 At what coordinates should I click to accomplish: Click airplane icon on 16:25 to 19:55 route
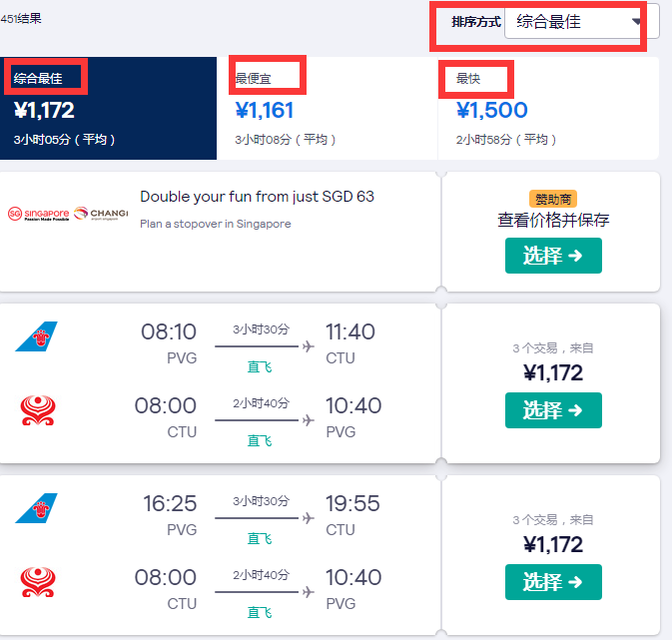click(x=309, y=518)
